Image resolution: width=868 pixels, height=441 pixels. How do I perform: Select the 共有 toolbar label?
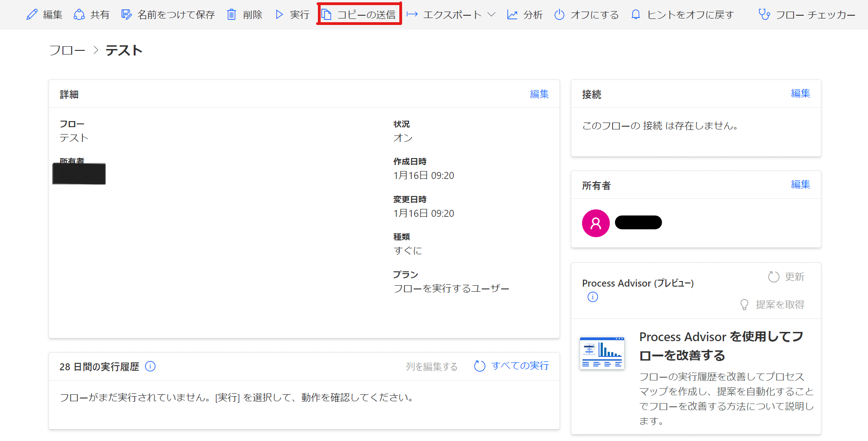(100, 15)
